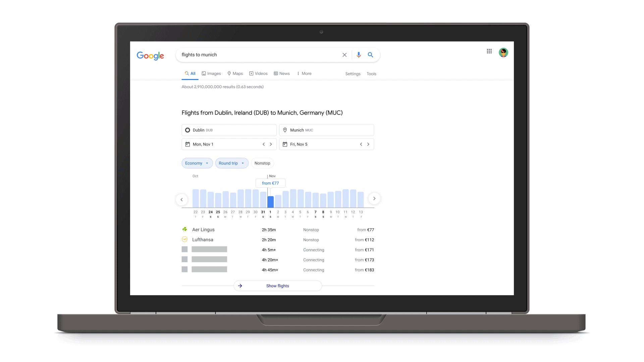This screenshot has width=644, height=362.
Task: Click the Google search icon
Action: click(371, 54)
